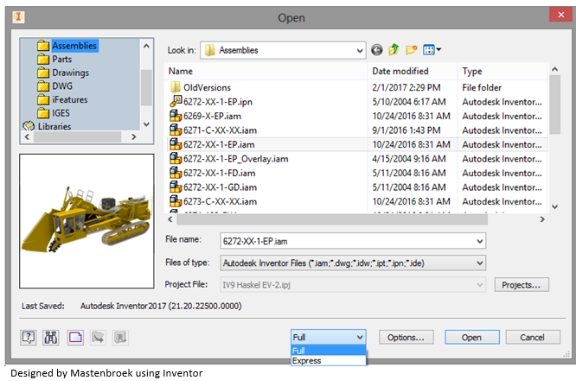The image size is (580, 381).
Task: Open the View Menu icon dropdown
Action: pyautogui.click(x=432, y=50)
